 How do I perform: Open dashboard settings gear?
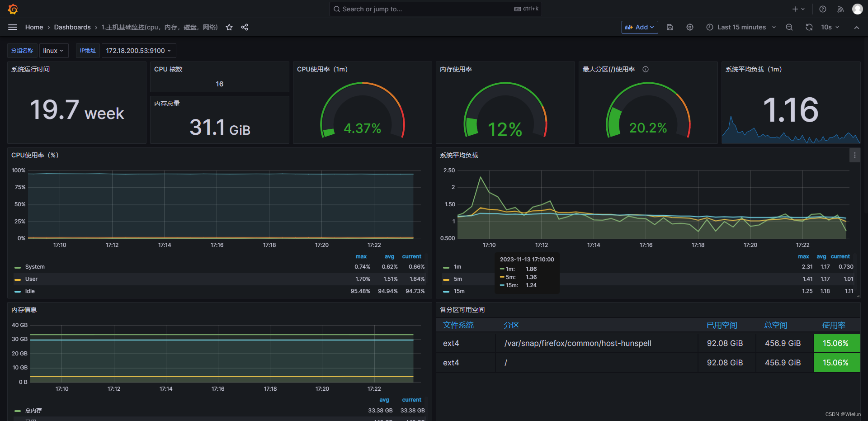[x=690, y=27]
